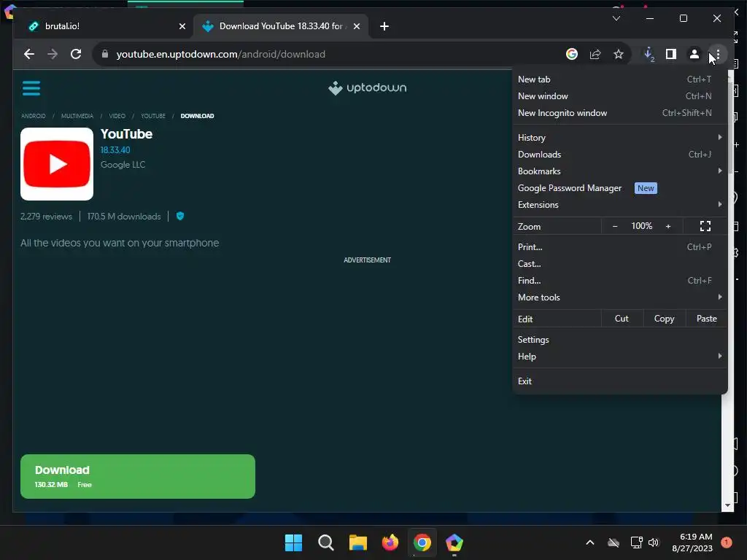Close the brutal.io! tab
The width and height of the screenshot is (747, 560).
(x=182, y=26)
